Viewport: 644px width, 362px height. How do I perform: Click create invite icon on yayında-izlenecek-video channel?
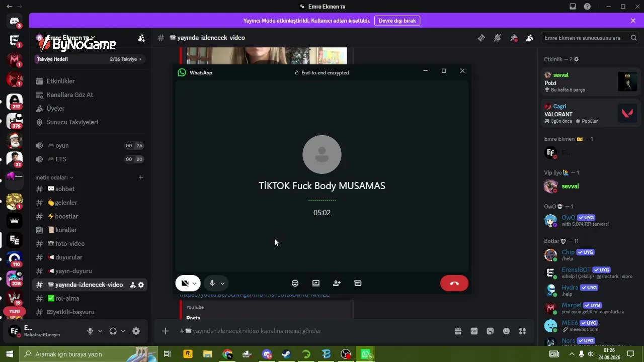(x=133, y=285)
